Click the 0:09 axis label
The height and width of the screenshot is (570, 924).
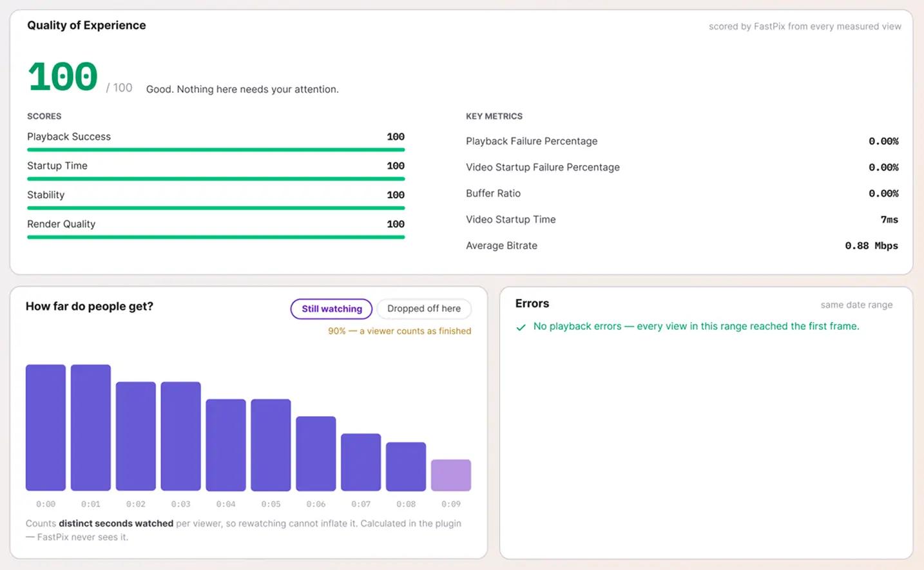click(451, 504)
